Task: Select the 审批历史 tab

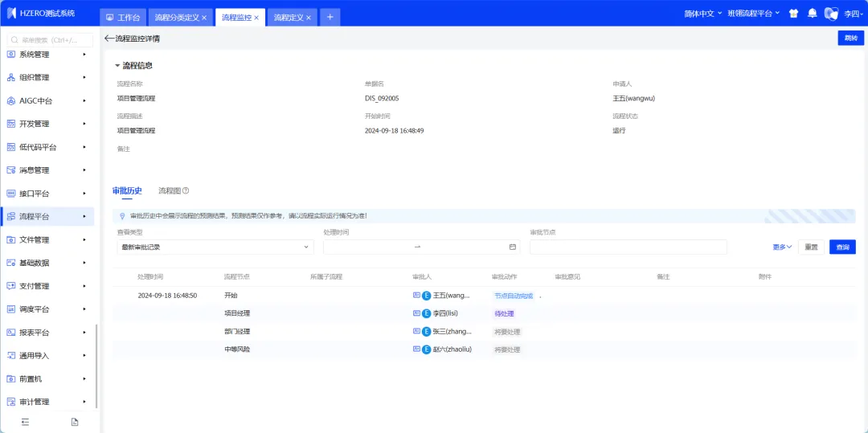Action: (127, 190)
